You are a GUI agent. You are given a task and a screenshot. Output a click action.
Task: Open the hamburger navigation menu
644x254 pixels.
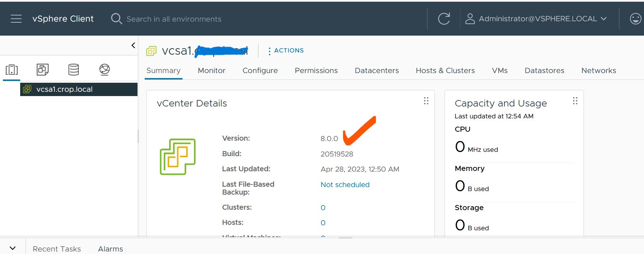pyautogui.click(x=16, y=19)
